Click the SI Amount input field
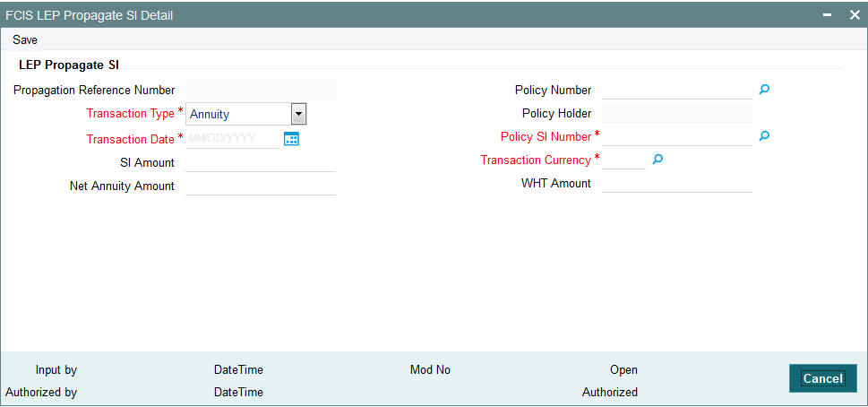Viewport: 868px width, 407px height. (x=261, y=162)
